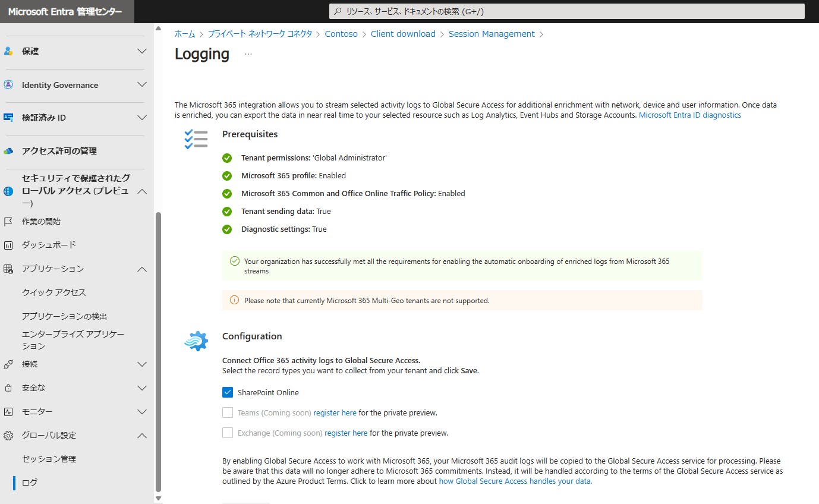Click the 保護 shield icon
This screenshot has width=819, height=504.
[x=8, y=51]
